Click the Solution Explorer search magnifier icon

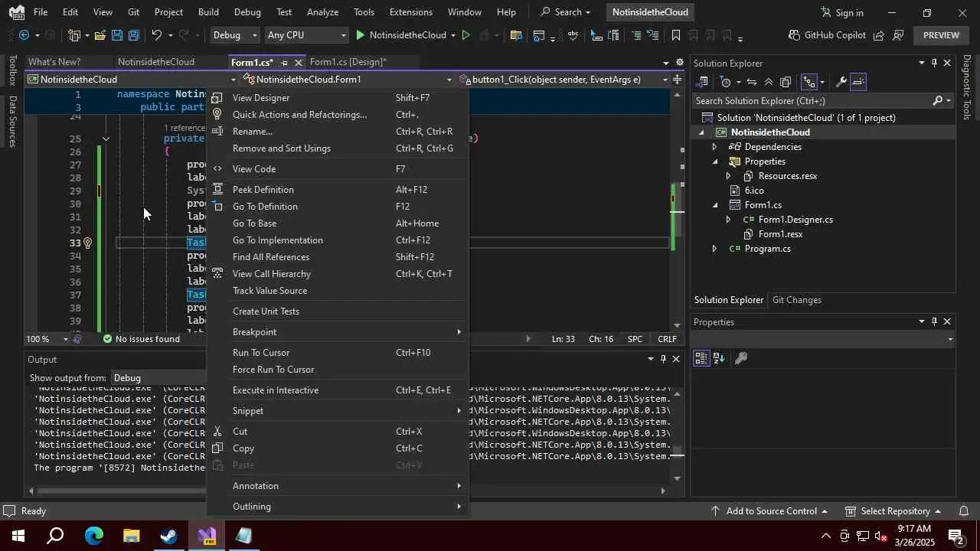[x=937, y=101]
